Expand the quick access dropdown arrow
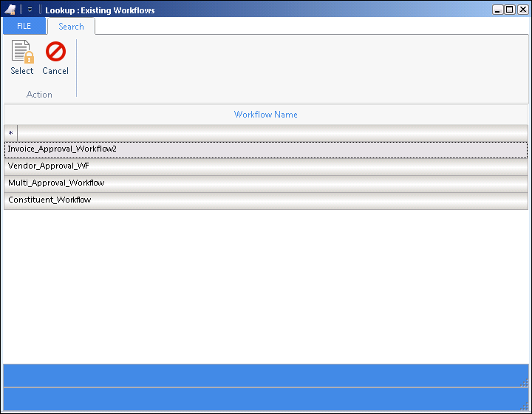The image size is (532, 414). 30,10
